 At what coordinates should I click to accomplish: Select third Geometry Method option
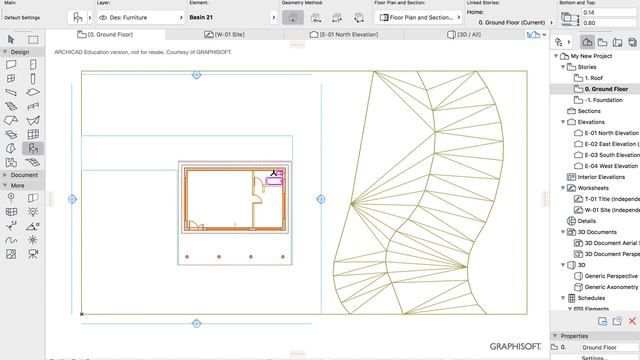pos(337,18)
